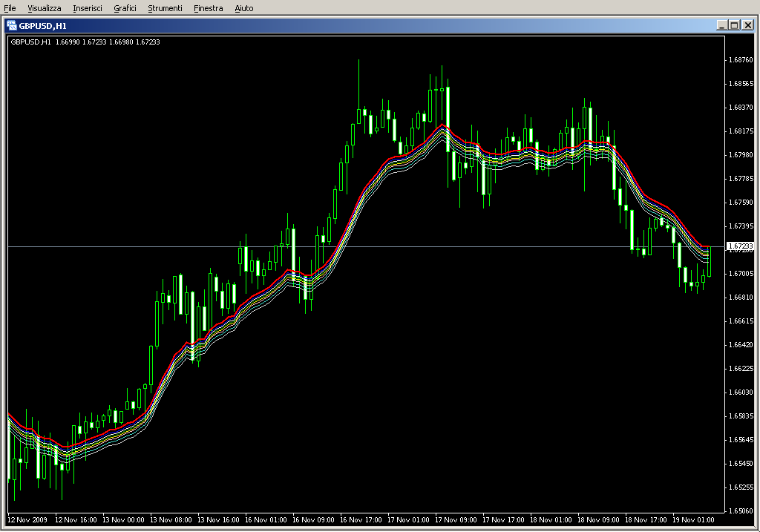
Task: Maximize the GBPUSD,H1 chart window
Action: [734, 25]
